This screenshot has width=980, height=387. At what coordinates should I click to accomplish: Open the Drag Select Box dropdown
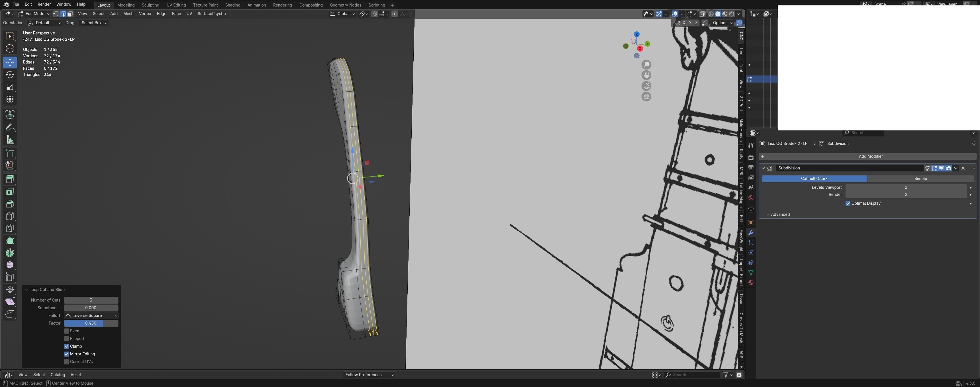[94, 23]
